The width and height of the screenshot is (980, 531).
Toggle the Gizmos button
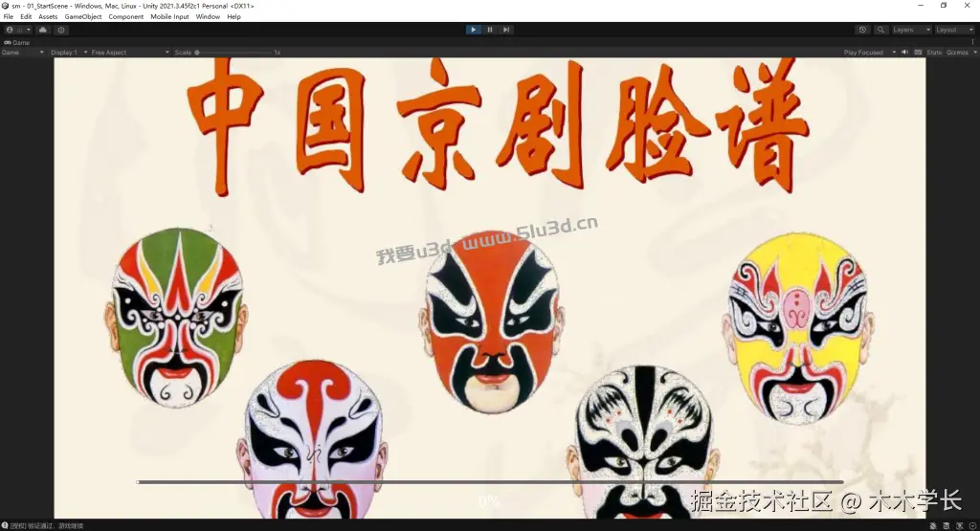pyautogui.click(x=957, y=53)
